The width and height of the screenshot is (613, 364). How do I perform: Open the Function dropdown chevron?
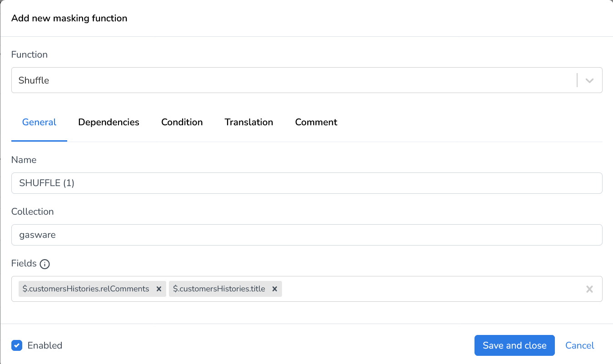click(x=589, y=80)
